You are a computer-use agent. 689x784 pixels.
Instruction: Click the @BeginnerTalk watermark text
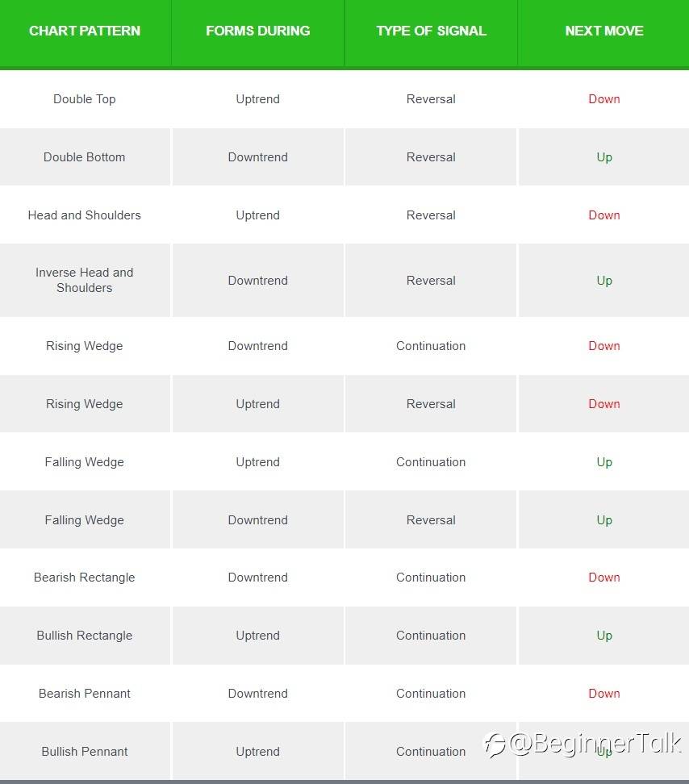pos(595,744)
